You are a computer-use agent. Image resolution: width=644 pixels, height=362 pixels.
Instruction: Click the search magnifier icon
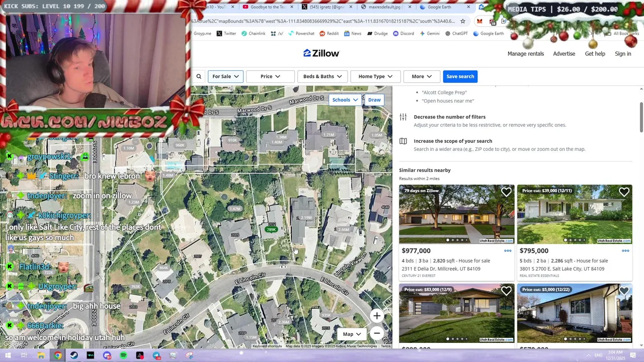tap(199, 76)
